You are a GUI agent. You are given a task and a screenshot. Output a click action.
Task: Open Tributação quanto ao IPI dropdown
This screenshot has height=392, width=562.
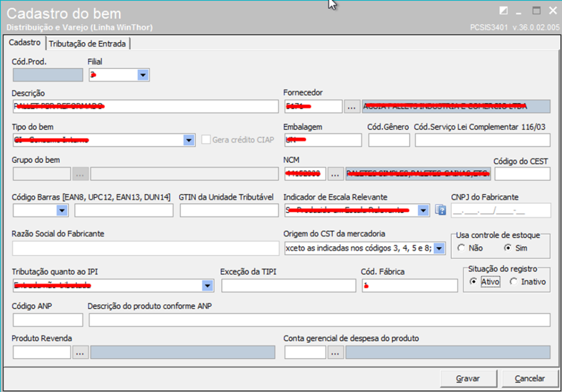[x=207, y=286]
